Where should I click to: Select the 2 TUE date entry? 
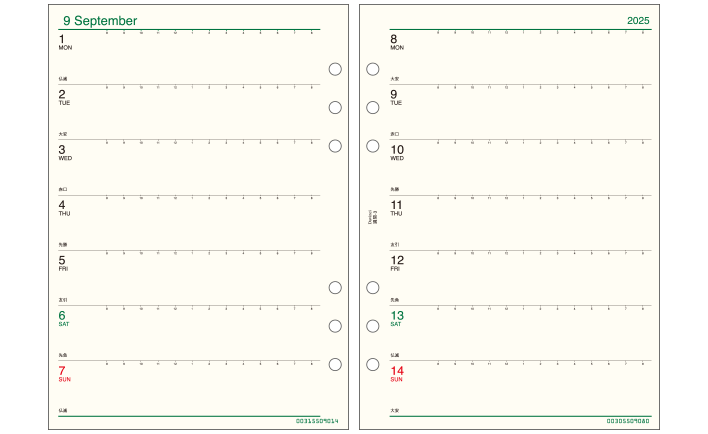tap(64, 98)
